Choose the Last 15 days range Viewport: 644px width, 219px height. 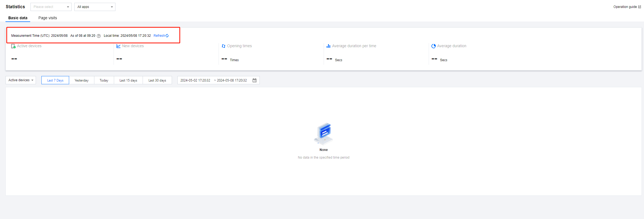pyautogui.click(x=128, y=80)
